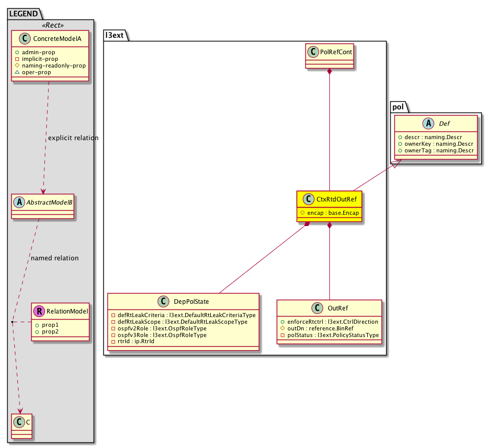Click the inheritance arrowhead below Def
This screenshot has width=492, height=448.
[x=395, y=165]
